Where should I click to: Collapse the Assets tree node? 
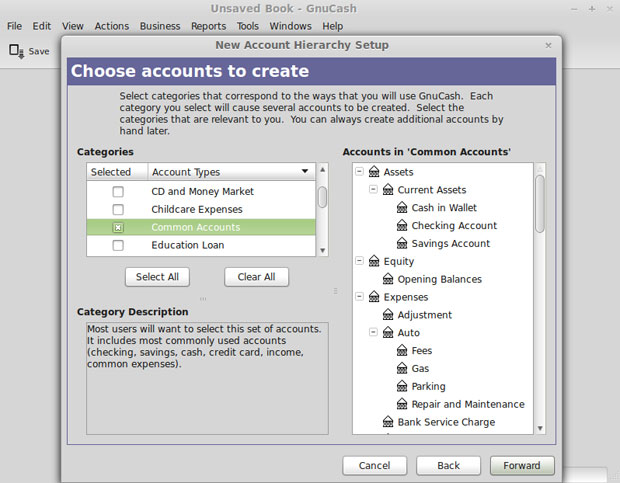point(359,172)
